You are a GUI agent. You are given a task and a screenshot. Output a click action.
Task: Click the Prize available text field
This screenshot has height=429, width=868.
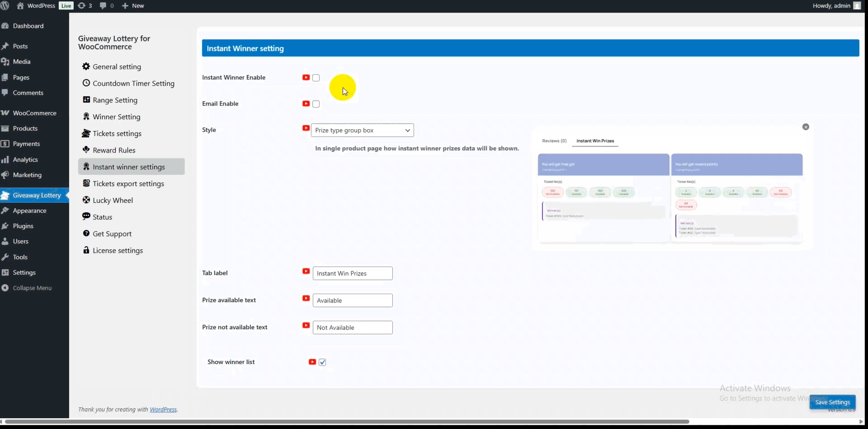(353, 301)
